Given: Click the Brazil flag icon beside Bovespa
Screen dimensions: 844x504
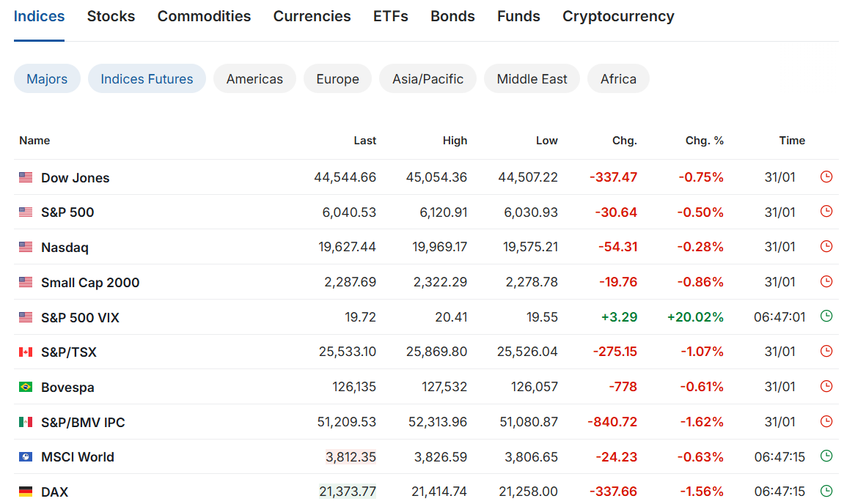Looking at the screenshot, I should point(26,387).
